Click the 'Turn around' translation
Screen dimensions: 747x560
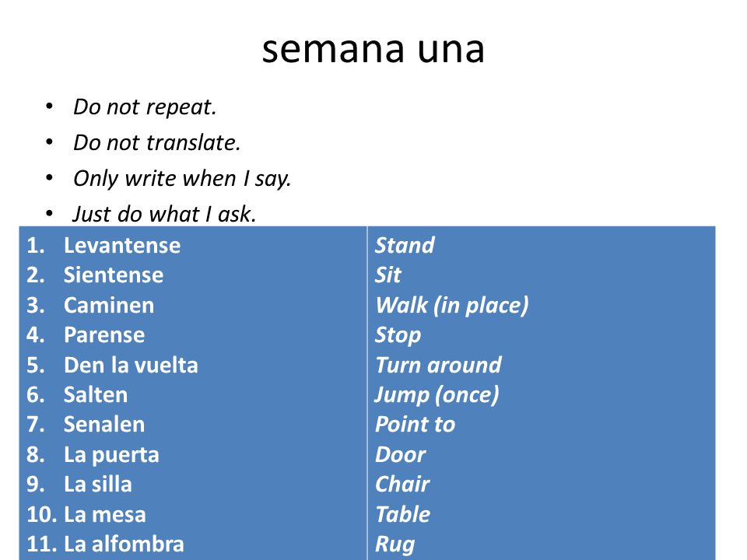(x=438, y=366)
